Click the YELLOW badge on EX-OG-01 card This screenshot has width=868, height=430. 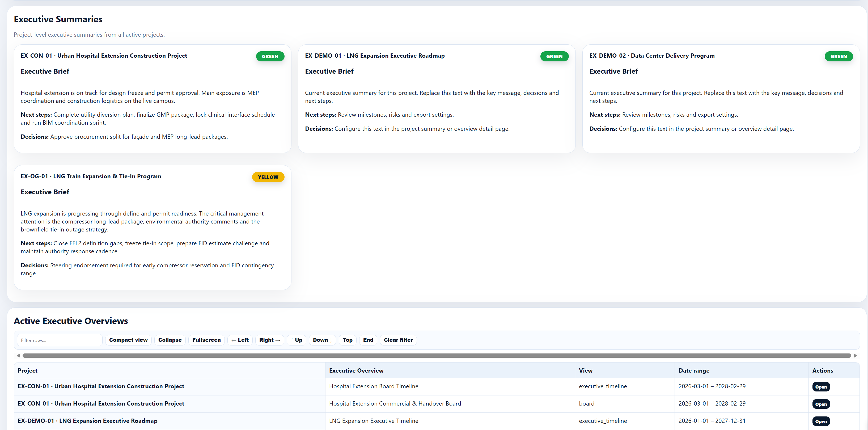point(268,177)
